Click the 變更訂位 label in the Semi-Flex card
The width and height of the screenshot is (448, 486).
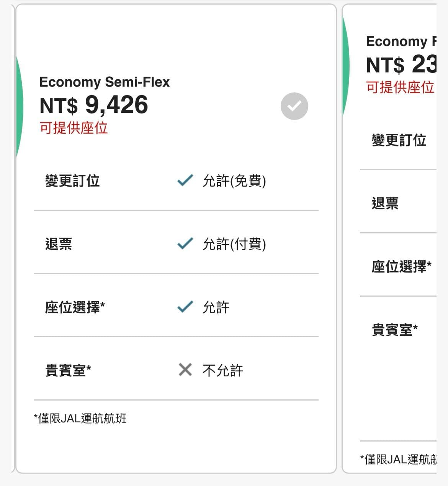(x=72, y=181)
